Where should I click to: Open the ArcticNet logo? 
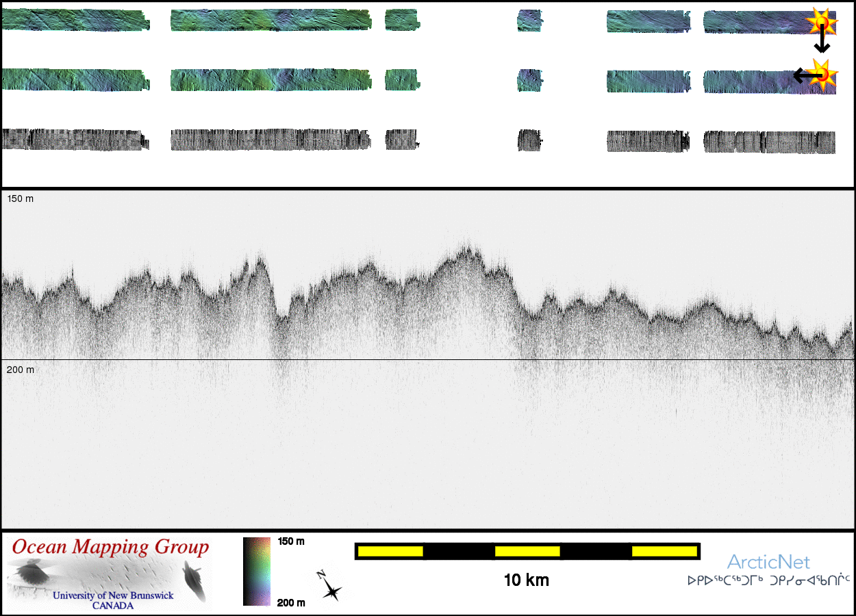click(x=768, y=563)
